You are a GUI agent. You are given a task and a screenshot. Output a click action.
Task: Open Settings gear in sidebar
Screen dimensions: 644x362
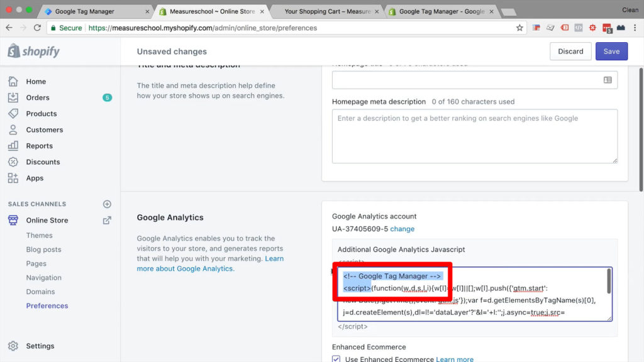[x=40, y=346]
